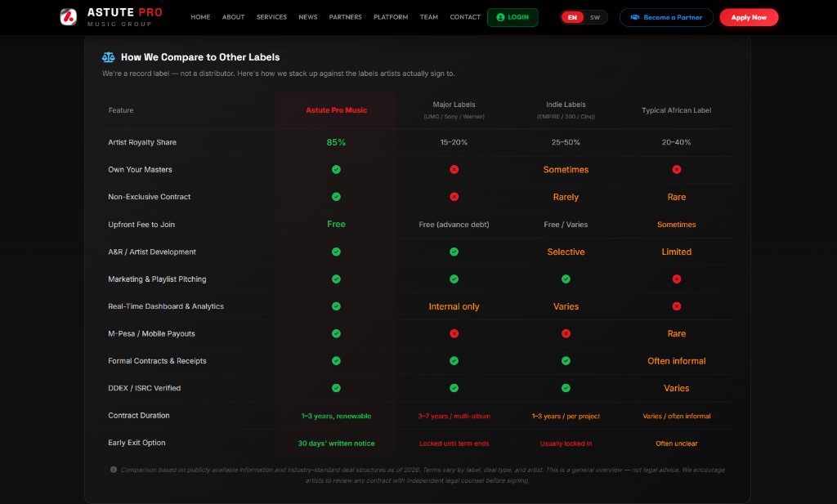Go to the ABOUT page
Viewport: 837px width, 504px height.
coord(233,17)
